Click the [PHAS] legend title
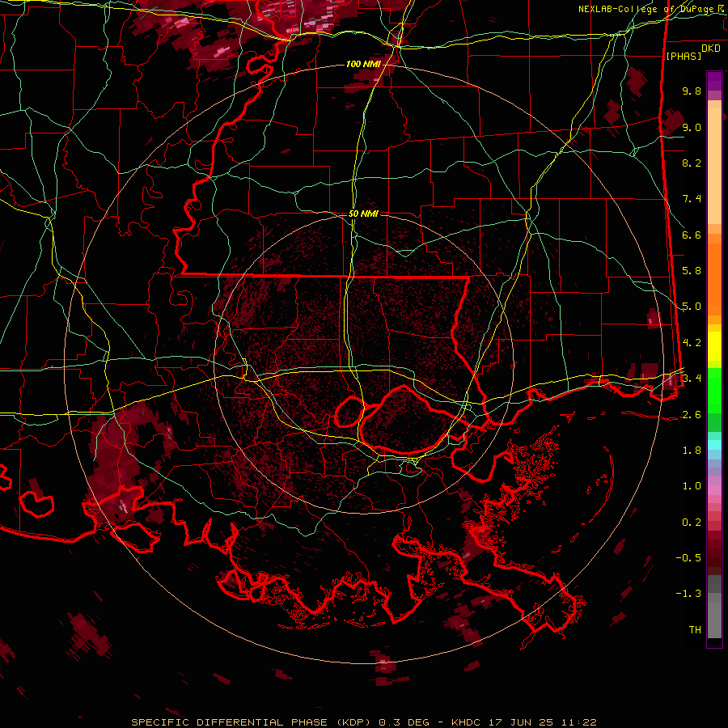The width and height of the screenshot is (728, 728). (x=684, y=56)
